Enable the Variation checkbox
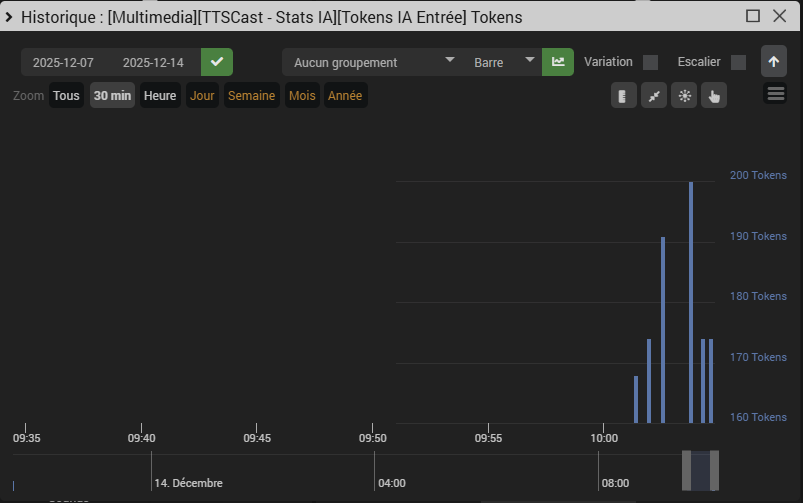Screen dimensions: 803x503 [x=650, y=62]
